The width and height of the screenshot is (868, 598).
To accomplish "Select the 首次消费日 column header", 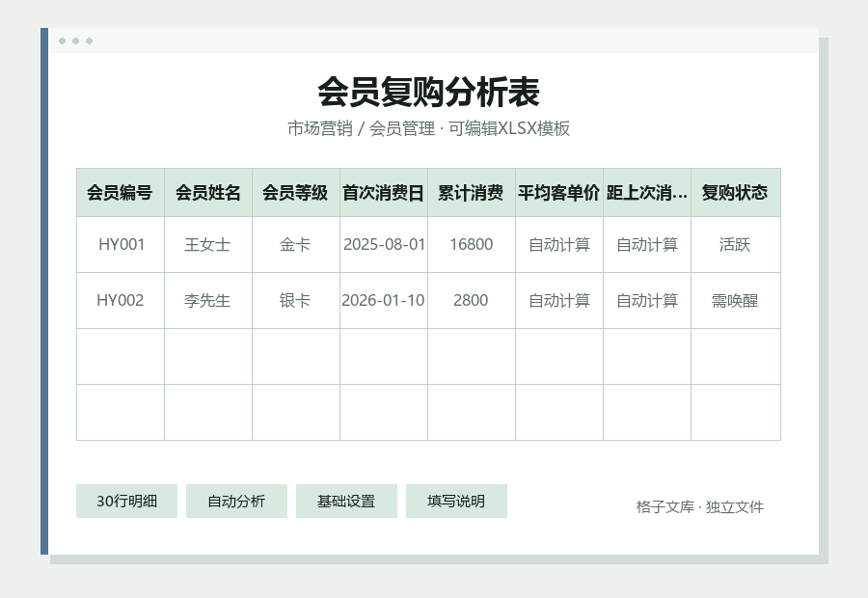I will [384, 193].
